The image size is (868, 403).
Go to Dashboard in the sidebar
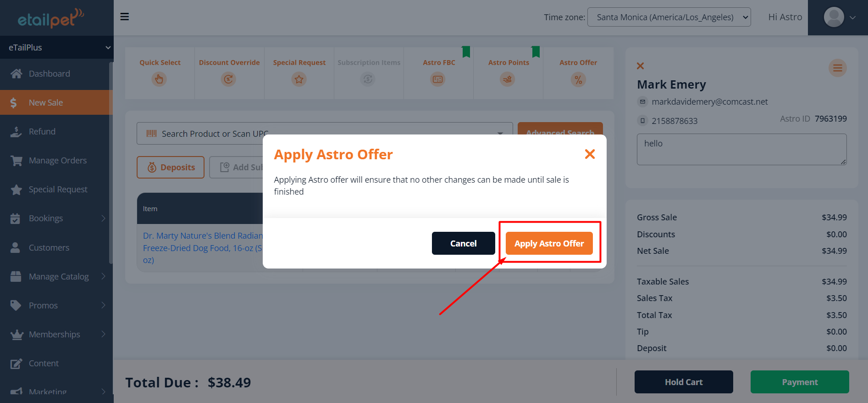point(49,73)
